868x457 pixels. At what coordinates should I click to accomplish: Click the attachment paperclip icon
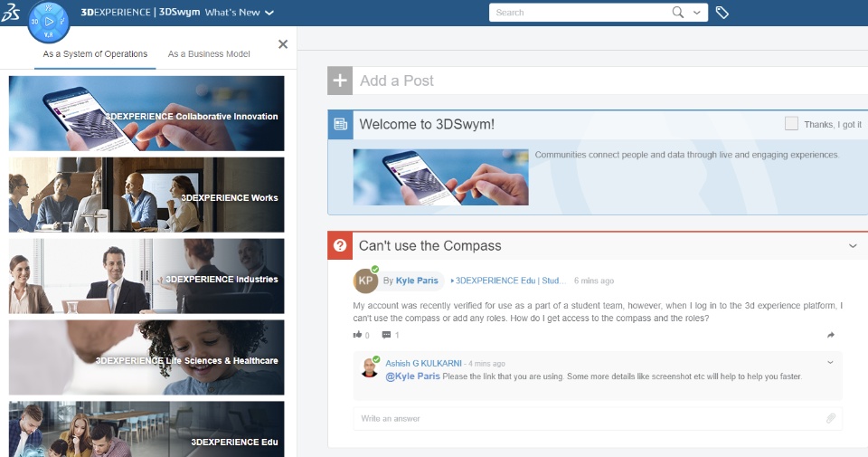click(830, 418)
